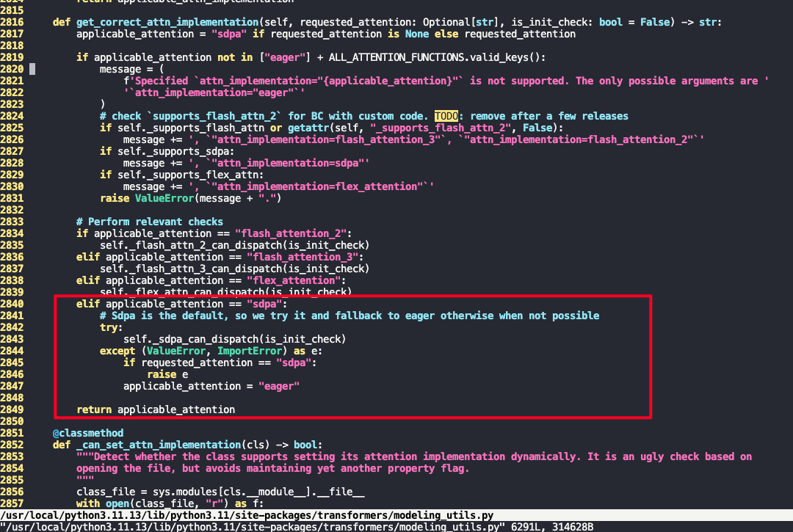Click the cursor block beside line 2820

pos(32,69)
